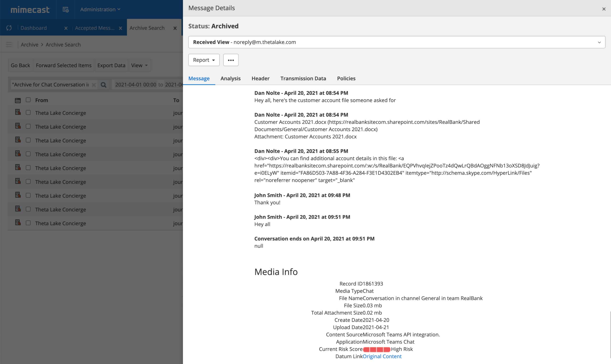Click the Archive breadcrumb link

tap(29, 45)
